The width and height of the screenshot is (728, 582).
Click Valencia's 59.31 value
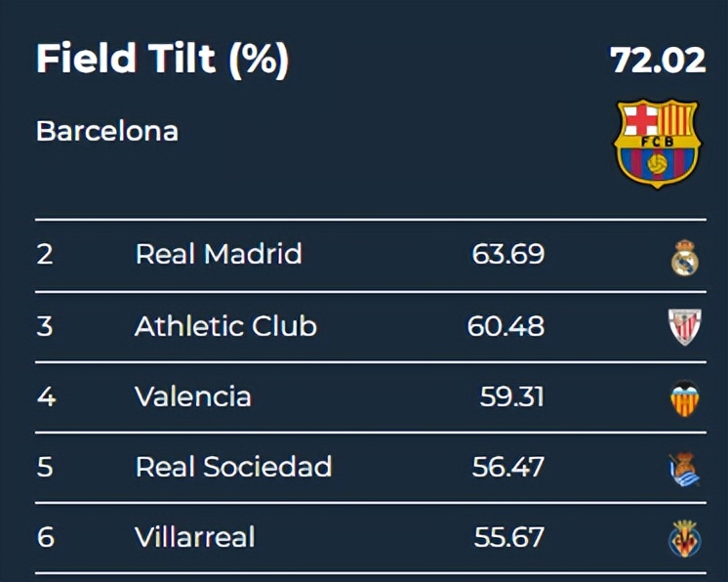point(511,396)
